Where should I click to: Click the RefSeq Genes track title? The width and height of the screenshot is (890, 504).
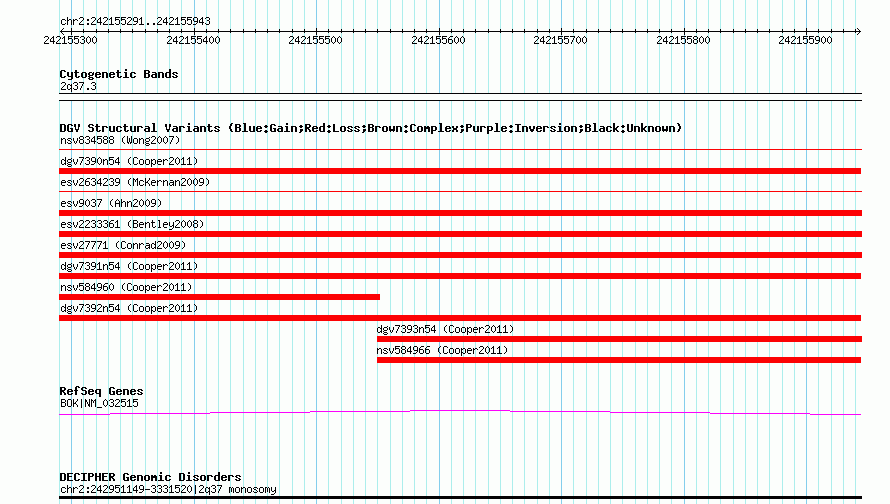tap(101, 391)
